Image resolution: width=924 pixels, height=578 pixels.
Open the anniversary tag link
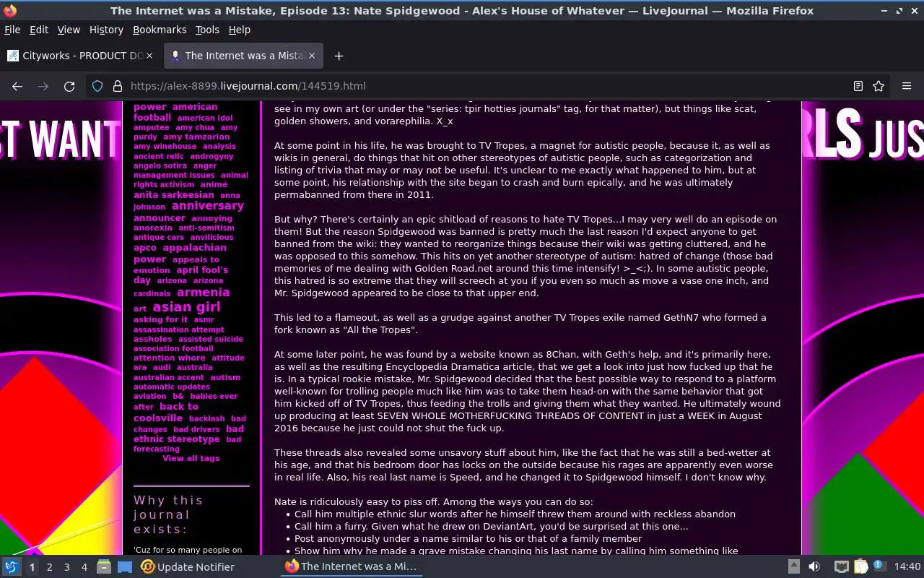(x=208, y=206)
